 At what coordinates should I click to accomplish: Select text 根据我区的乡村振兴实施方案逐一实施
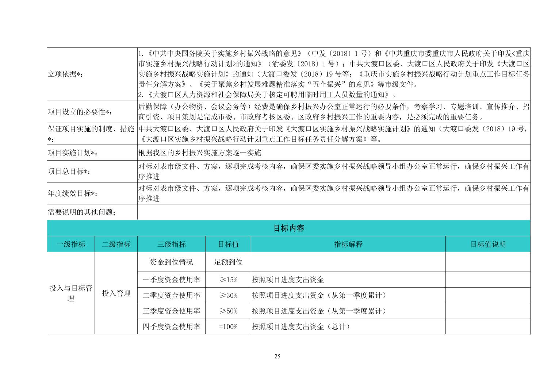200,153
